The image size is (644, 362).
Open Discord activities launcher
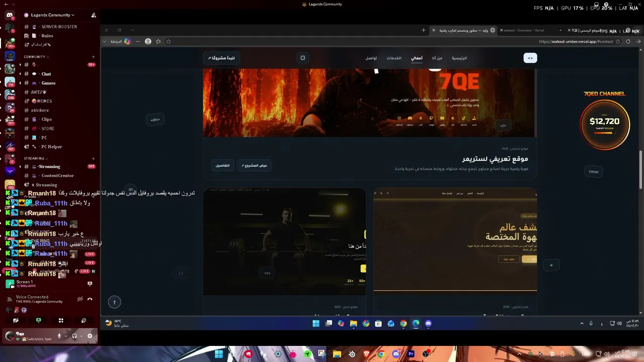[x=61, y=320]
